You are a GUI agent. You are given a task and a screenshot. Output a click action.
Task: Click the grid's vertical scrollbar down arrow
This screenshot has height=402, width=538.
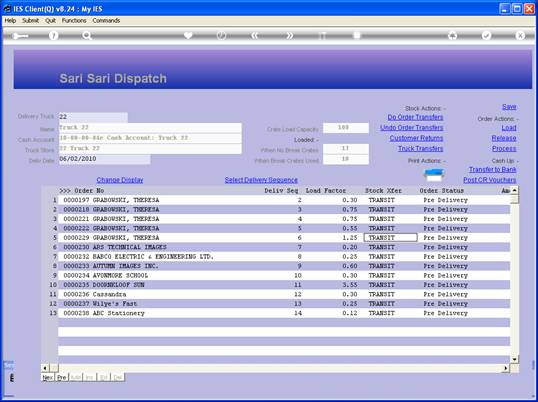[514, 359]
